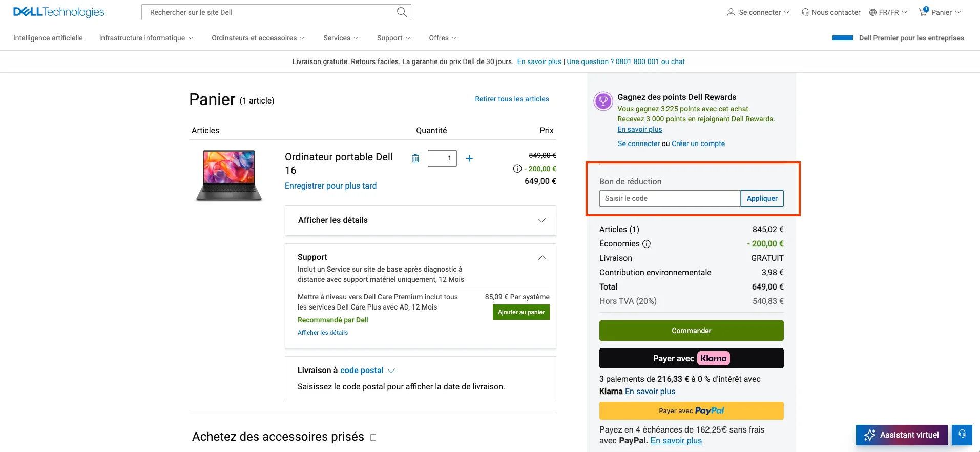Click Nous contacter in header
This screenshot has width=980, height=452.
pyautogui.click(x=831, y=12)
